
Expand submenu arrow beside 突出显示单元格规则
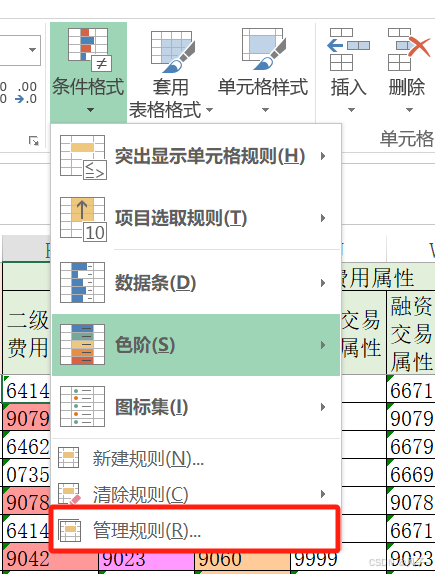point(323,156)
